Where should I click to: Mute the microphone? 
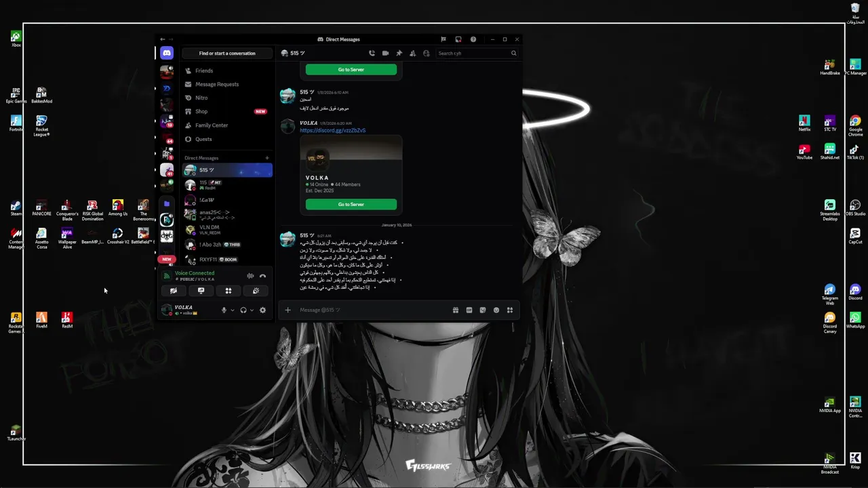(x=224, y=310)
